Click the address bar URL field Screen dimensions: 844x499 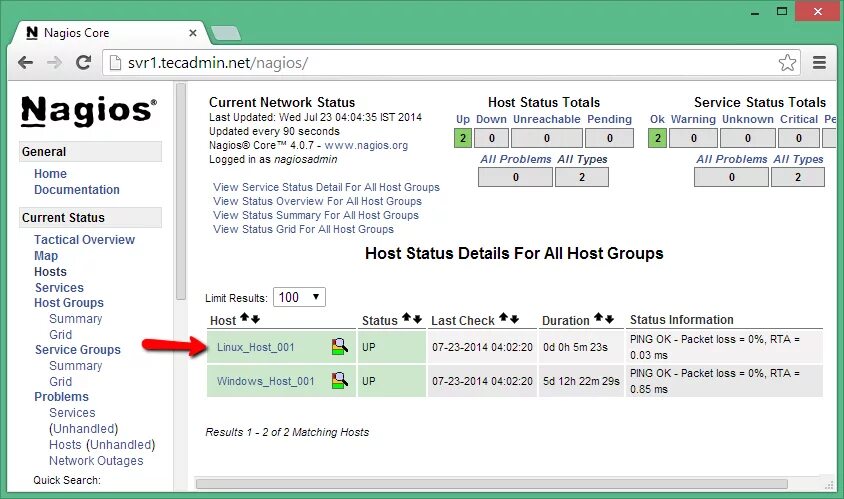[451, 62]
